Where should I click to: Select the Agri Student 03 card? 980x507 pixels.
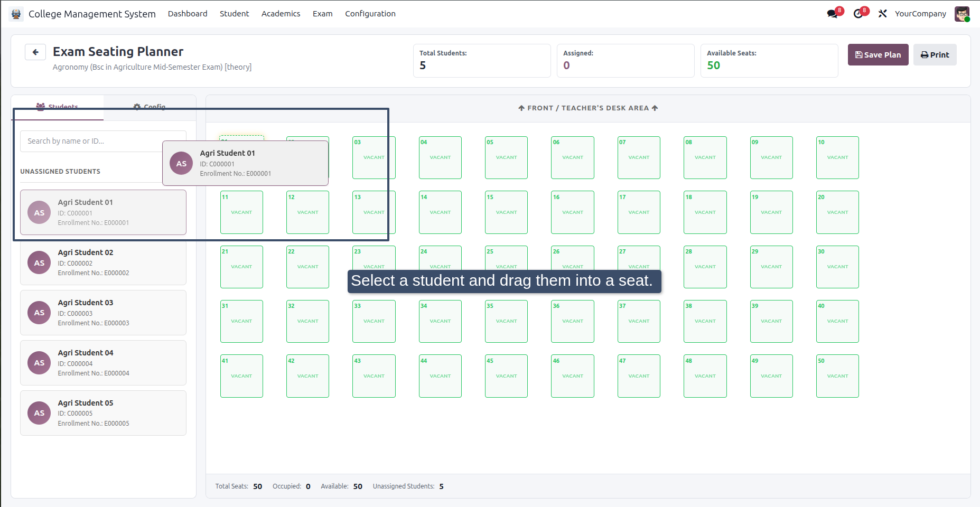click(x=103, y=313)
